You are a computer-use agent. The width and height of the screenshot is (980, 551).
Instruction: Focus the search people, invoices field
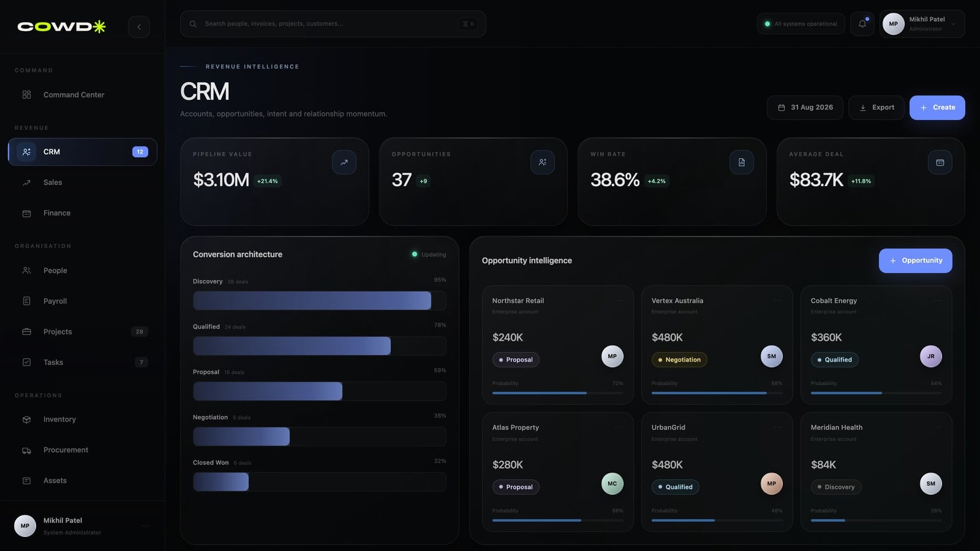pos(333,24)
